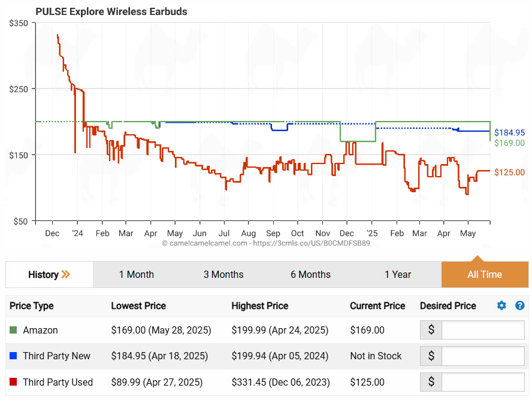Click the $184.95 blue price label on chart
Image resolution: width=532 pixels, height=400 pixels.
tap(509, 132)
